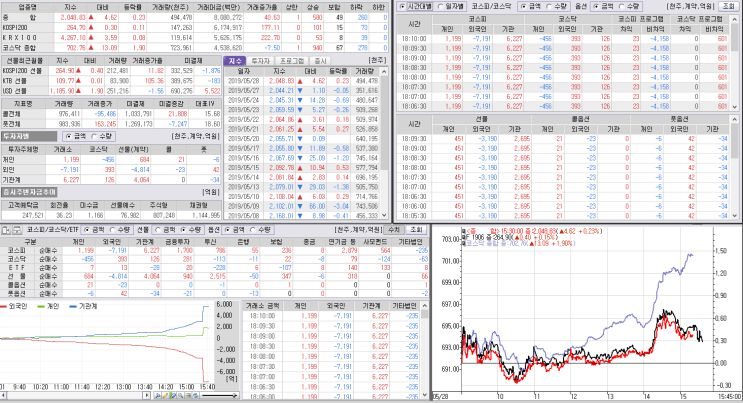Open the 프로그램 tab
Viewport: 743px width, 403px height.
pyautogui.click(x=292, y=61)
